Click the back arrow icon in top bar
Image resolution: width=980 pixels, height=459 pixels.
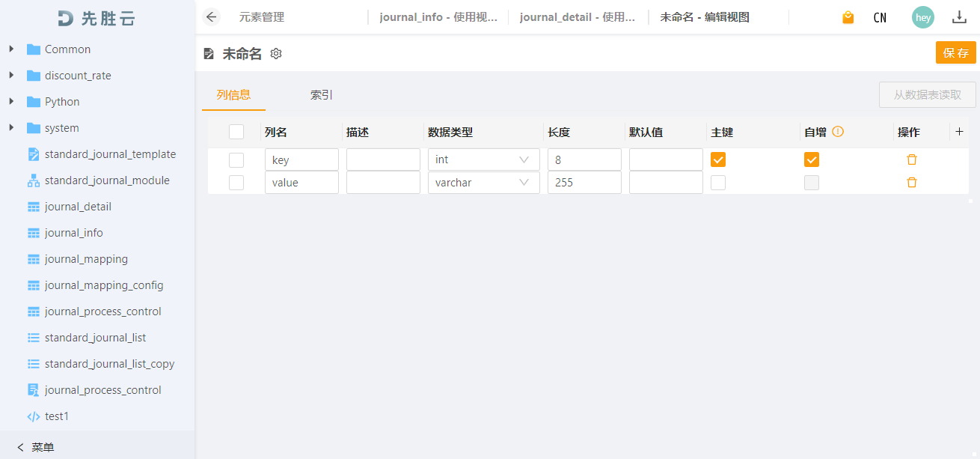tap(212, 17)
